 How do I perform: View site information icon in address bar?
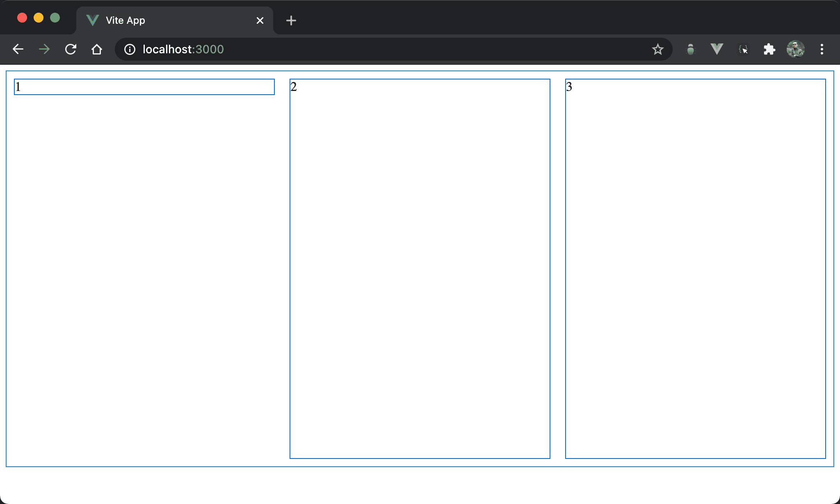130,49
